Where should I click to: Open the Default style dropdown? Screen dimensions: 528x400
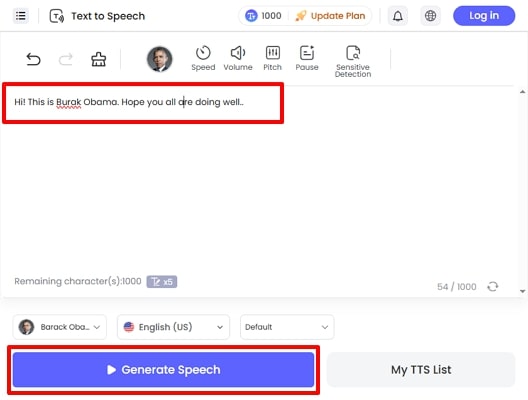287,327
